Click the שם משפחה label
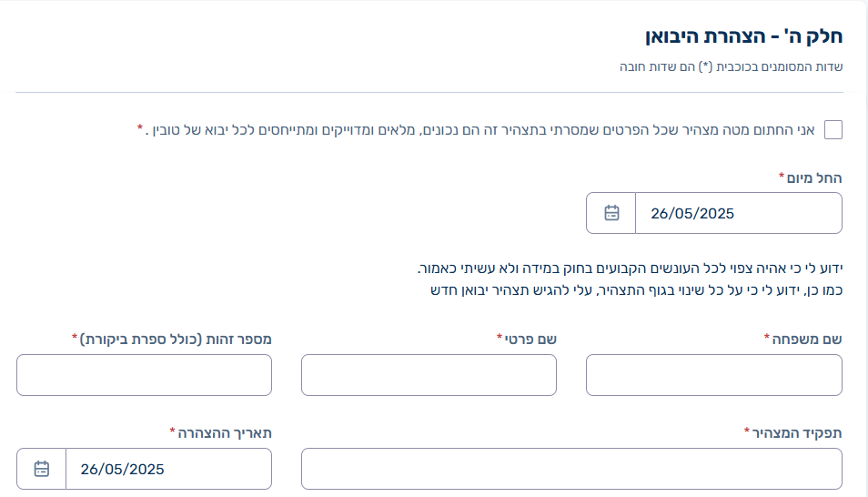The height and width of the screenshot is (497, 868). (x=806, y=340)
